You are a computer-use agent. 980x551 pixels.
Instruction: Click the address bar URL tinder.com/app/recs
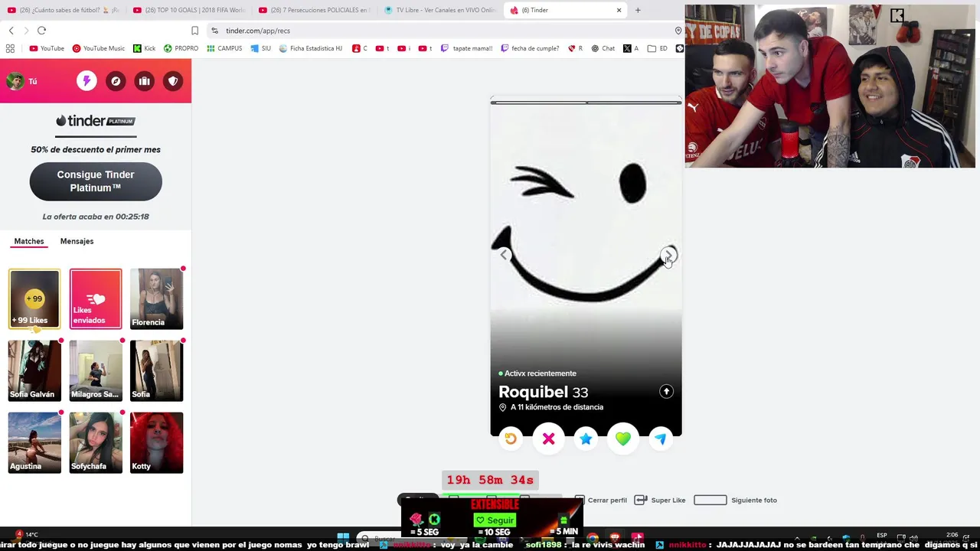(258, 31)
